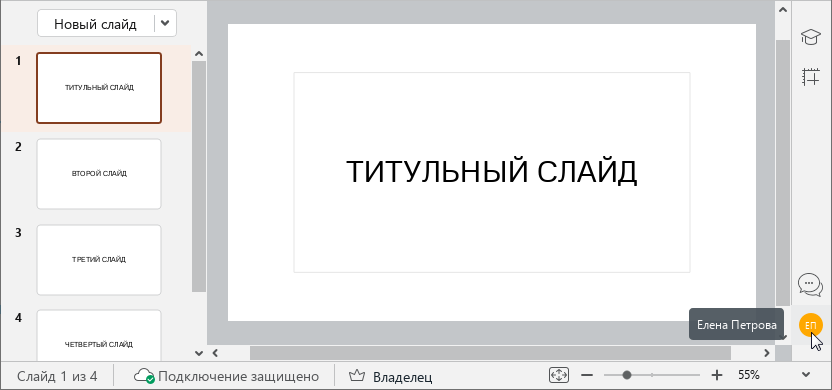Screen dimensions: 832x390
Task: Click the Владелец label in status bar
Action: tap(403, 377)
